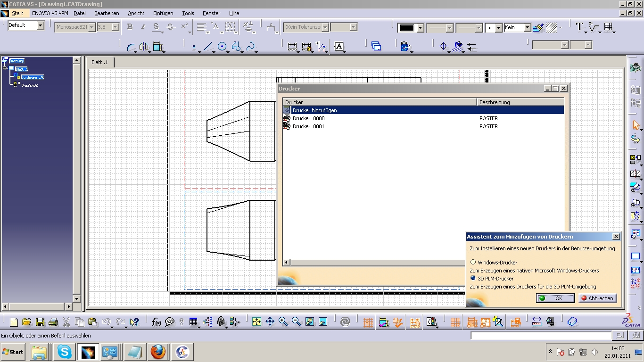Screen dimensions: 644x362
Task: Click the Text T annotation tool
Action: point(580,27)
